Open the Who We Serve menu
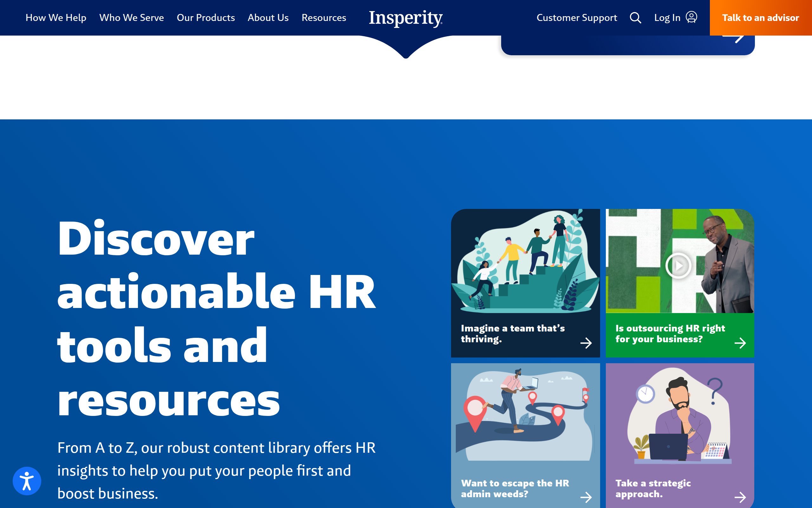812x508 pixels. tap(132, 17)
